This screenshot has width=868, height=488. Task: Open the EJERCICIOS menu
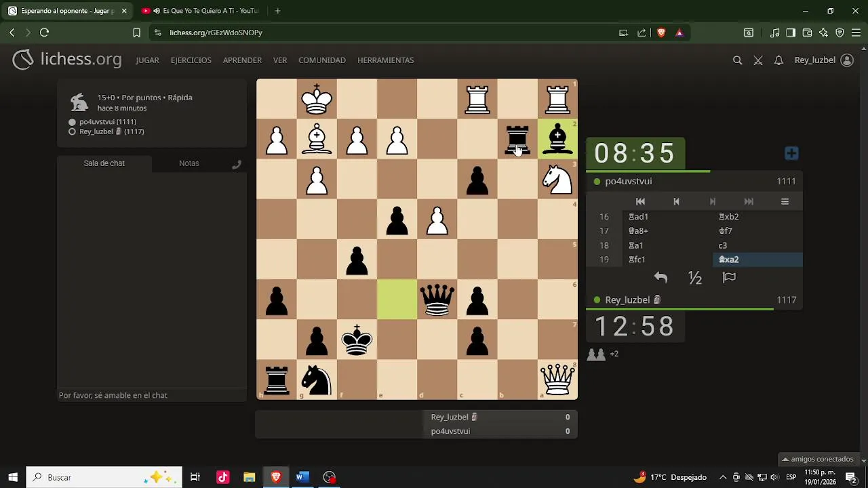click(x=191, y=60)
